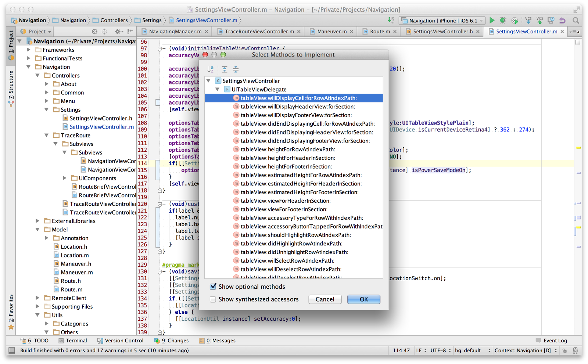Image resolution: width=588 pixels, height=364 pixels.
Task: Click OK in Select Methods dialog
Action: pos(364,299)
